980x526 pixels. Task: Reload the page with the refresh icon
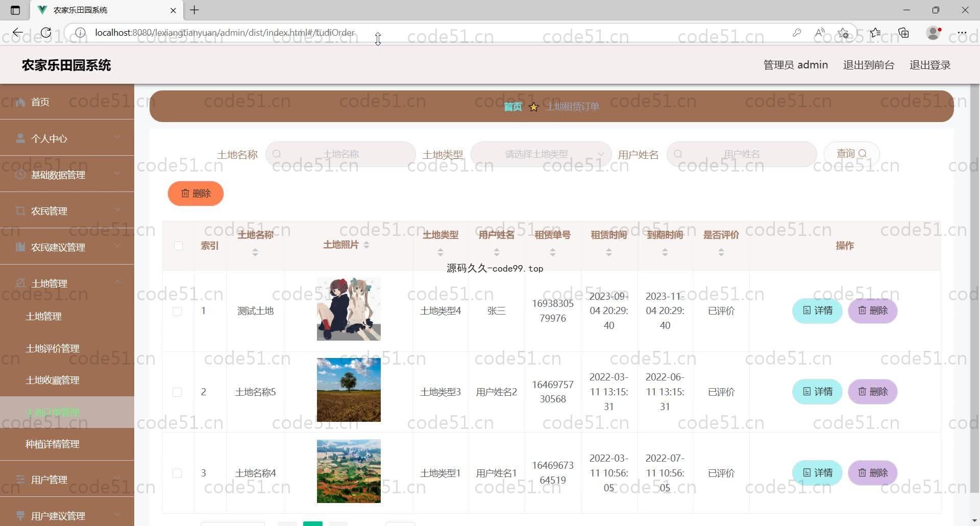point(46,33)
